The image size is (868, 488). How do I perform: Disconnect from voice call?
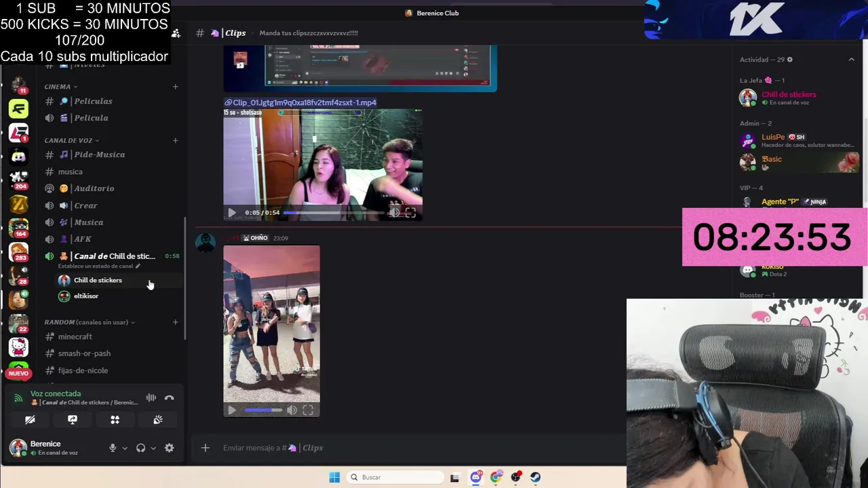coord(170,398)
